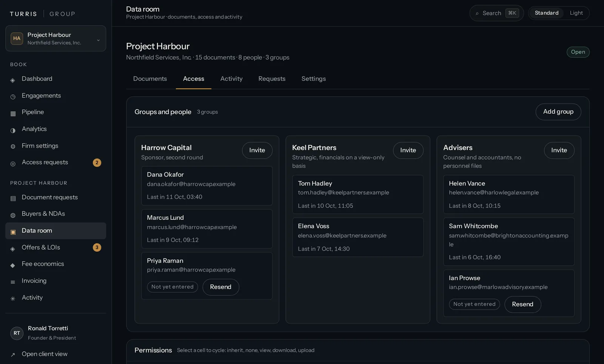
Task: Resend invitation to Priya Raman
Action: (220, 287)
